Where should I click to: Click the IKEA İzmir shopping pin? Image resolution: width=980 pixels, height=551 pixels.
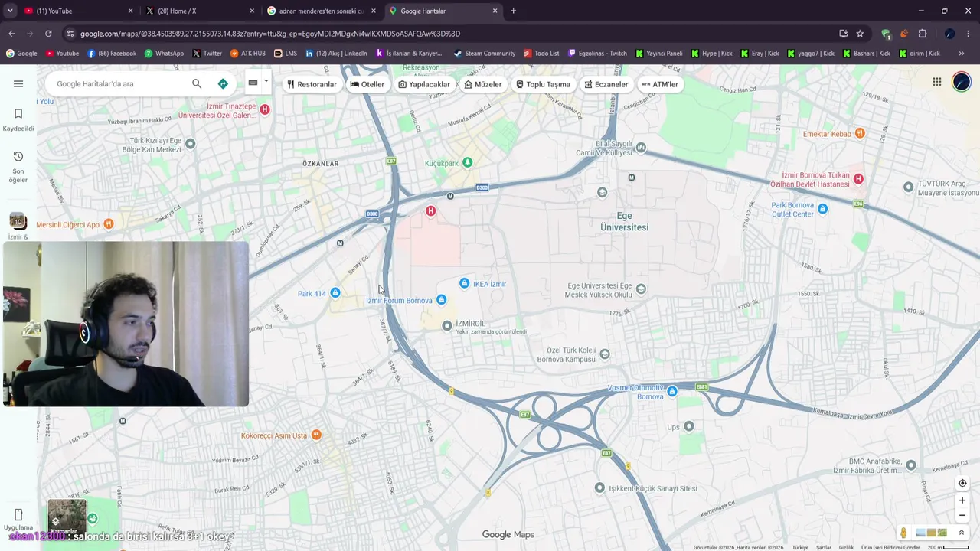464,284
